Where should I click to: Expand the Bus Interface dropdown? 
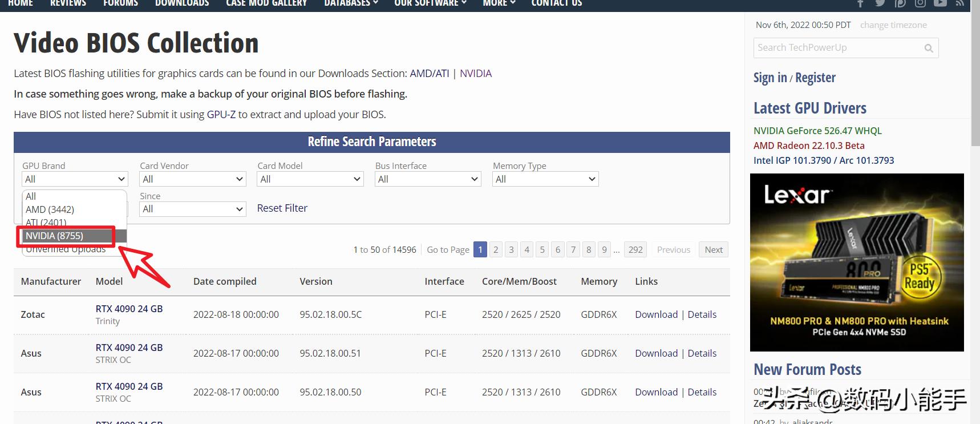[x=427, y=179]
